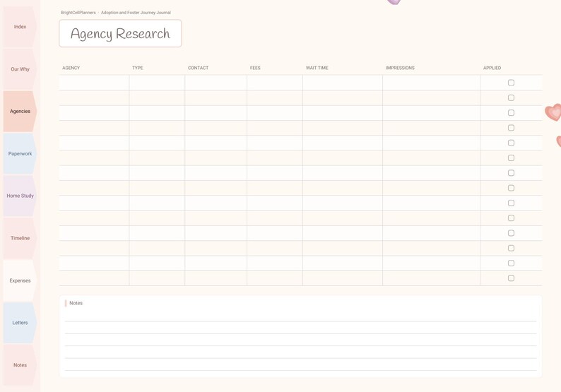The image size is (561, 392).
Task: Click the BrightCellPlanners header text
Action: click(x=78, y=13)
